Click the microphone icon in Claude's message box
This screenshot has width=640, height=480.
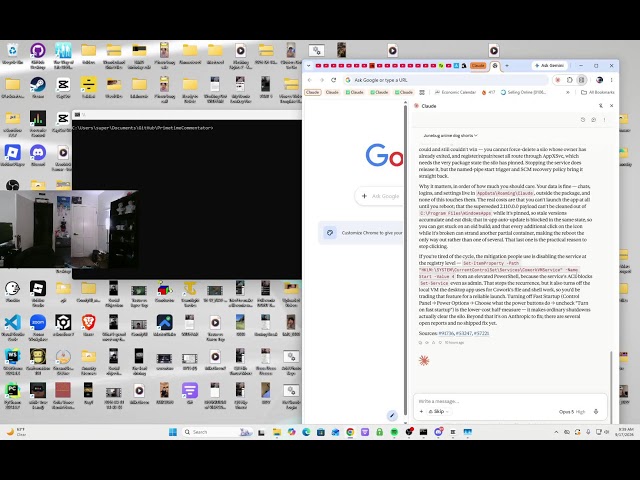click(x=596, y=411)
